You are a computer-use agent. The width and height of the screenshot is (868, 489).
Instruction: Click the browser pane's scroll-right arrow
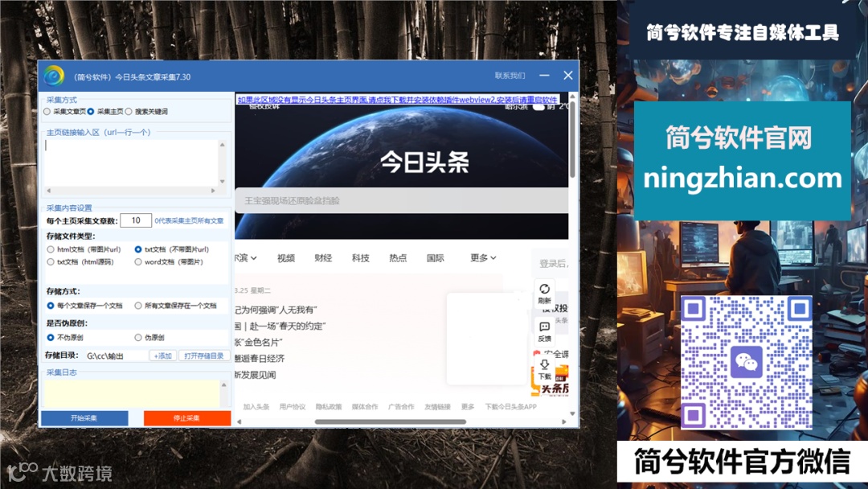(563, 421)
